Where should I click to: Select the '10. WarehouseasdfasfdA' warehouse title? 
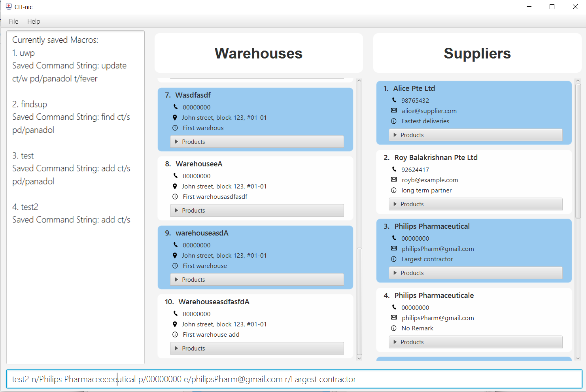[207, 302]
